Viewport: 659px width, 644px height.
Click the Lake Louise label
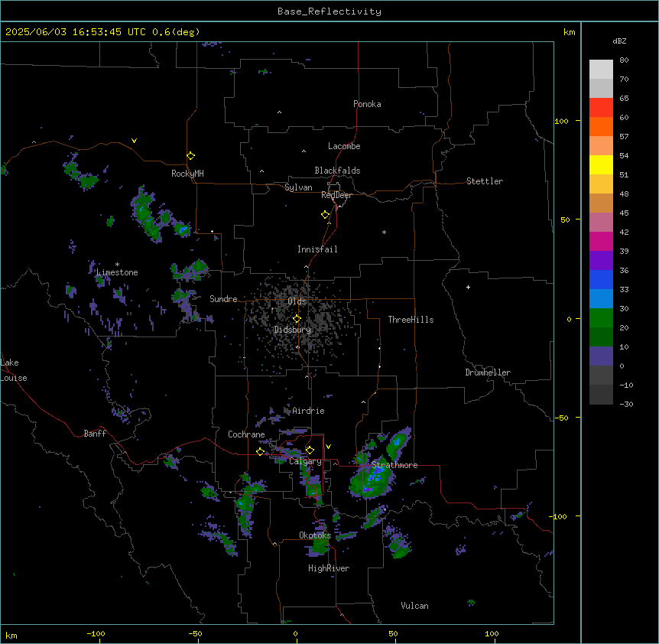click(x=14, y=370)
